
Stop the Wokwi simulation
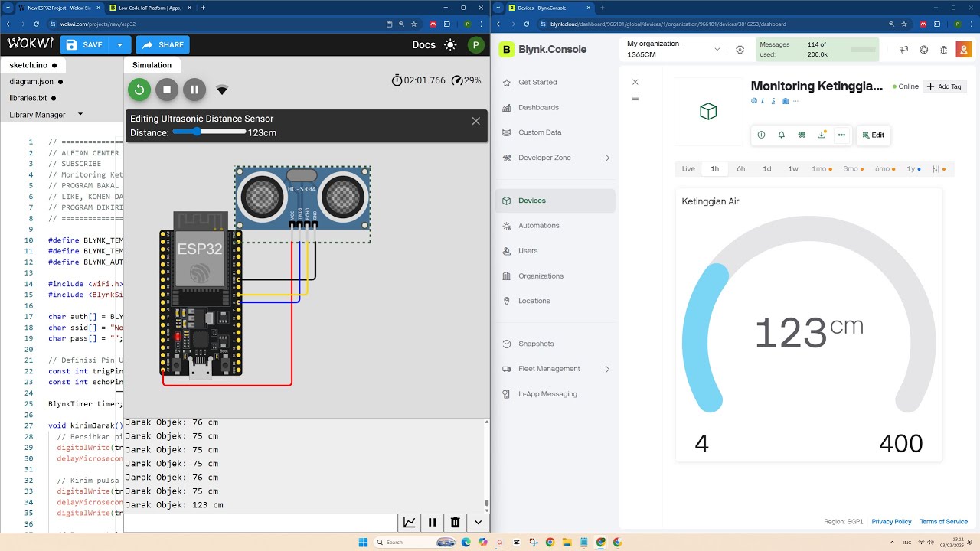click(x=167, y=90)
